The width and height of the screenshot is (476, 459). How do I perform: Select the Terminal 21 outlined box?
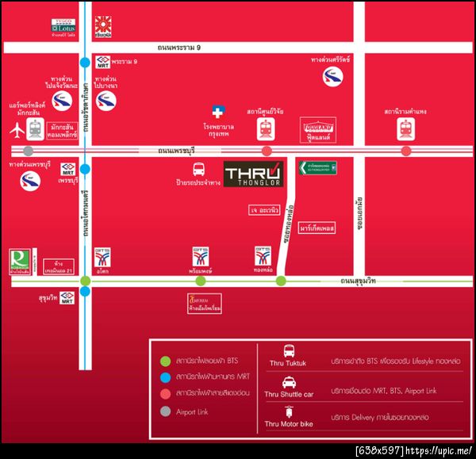coord(59,267)
